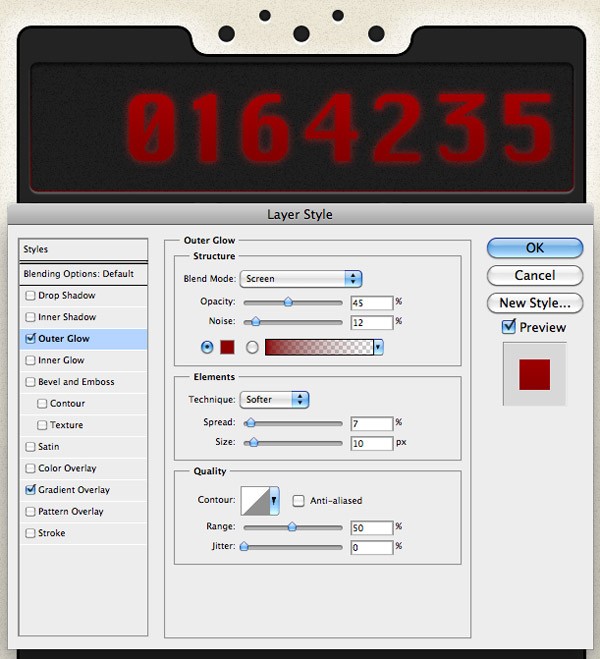Open the Blend Mode dropdown
This screenshot has height=659, width=600.
point(301,279)
